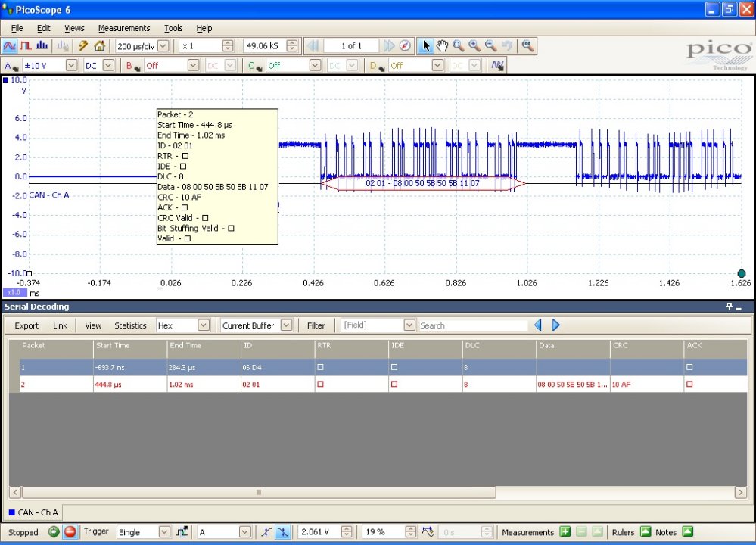756x545 pixels.
Task: Open the Current Buffer dropdown
Action: click(286, 325)
